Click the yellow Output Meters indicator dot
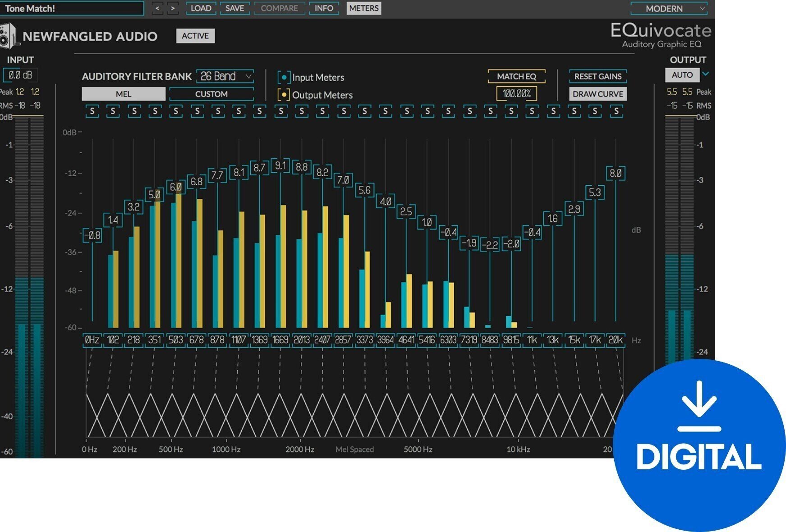Screen dimensions: 786x532 (x=283, y=95)
